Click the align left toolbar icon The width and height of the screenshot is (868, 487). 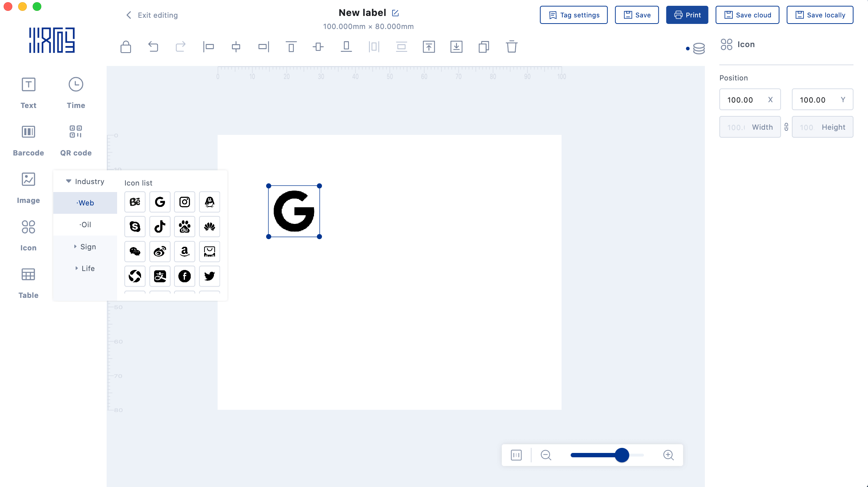(x=208, y=47)
